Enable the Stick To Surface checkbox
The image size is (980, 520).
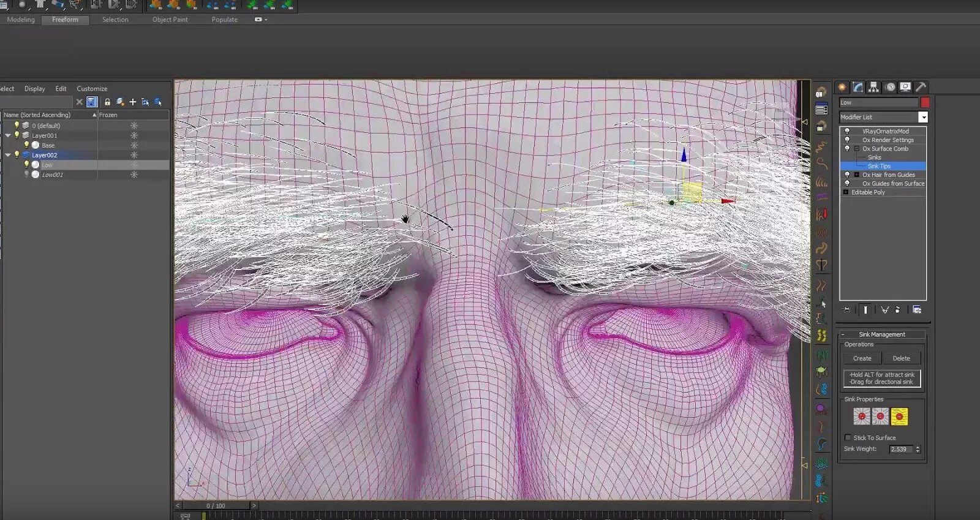coord(848,437)
